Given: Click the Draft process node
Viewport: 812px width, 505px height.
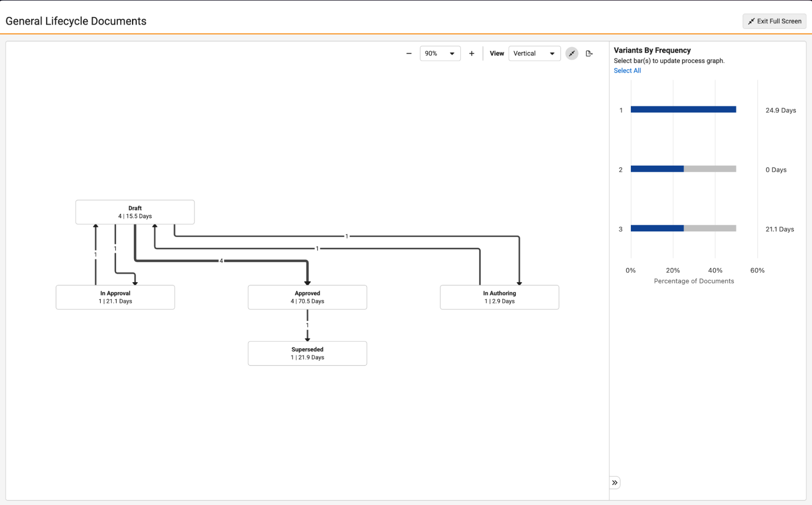Looking at the screenshot, I should (135, 212).
